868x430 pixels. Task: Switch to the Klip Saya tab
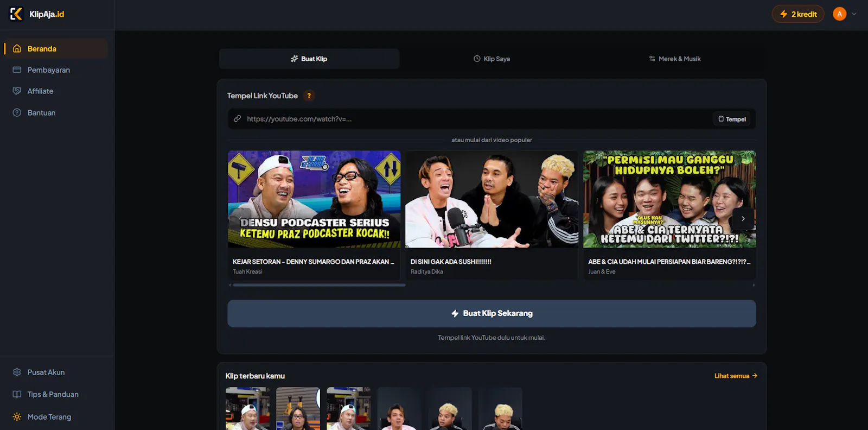point(492,59)
